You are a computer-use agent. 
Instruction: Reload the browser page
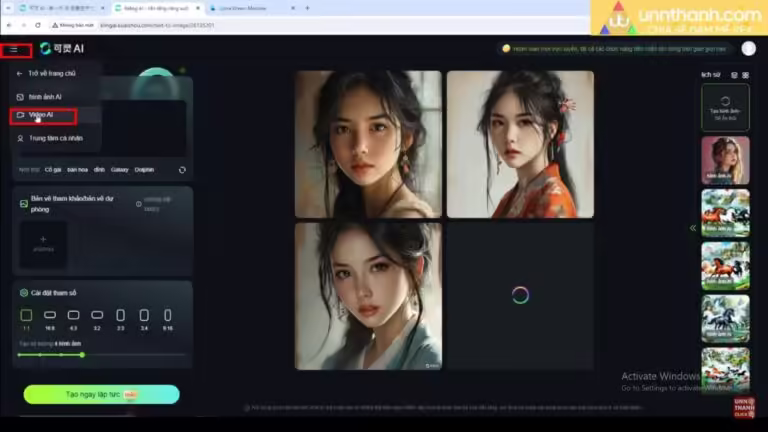pyautogui.click(x=38, y=25)
